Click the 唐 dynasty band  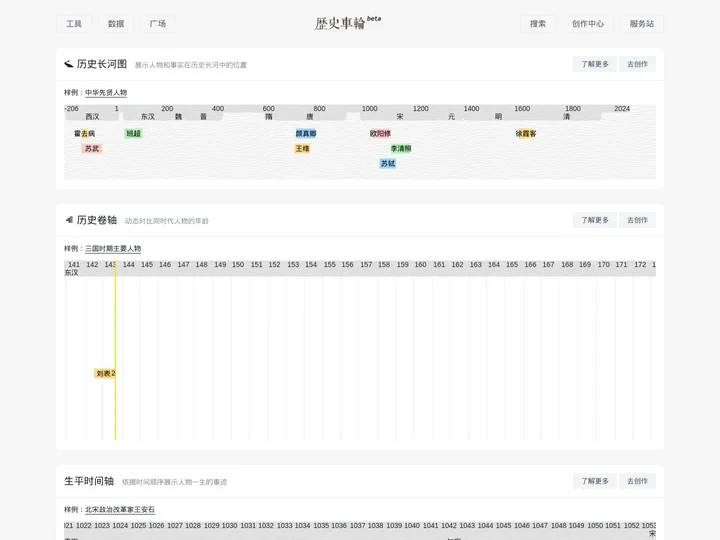pos(309,117)
